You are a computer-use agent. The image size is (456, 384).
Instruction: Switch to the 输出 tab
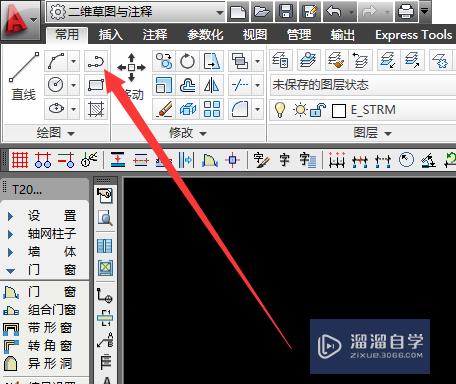click(x=343, y=34)
